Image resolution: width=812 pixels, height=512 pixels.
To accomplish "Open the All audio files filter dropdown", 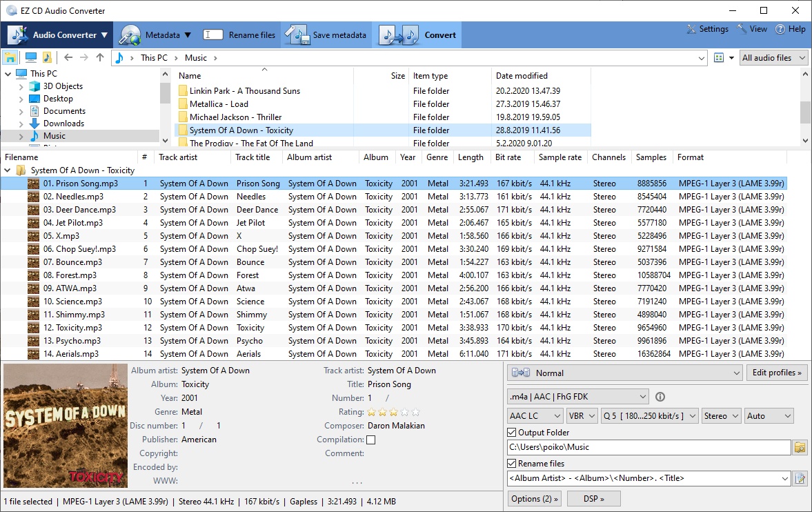I will pyautogui.click(x=773, y=57).
